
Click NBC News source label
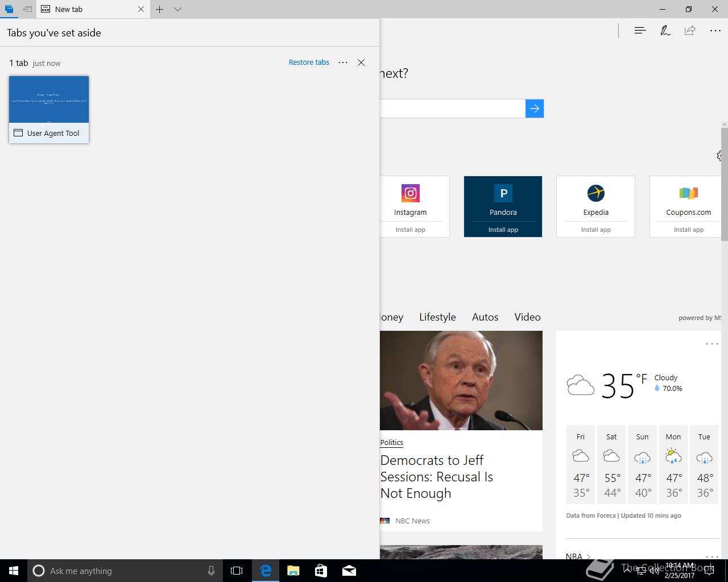coord(412,521)
